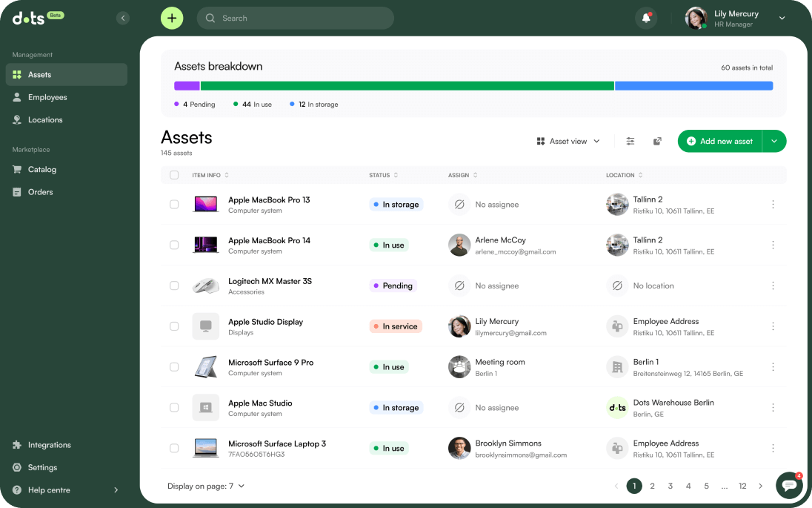Change the Display on page dropdown
This screenshot has width=812, height=508.
(205, 486)
